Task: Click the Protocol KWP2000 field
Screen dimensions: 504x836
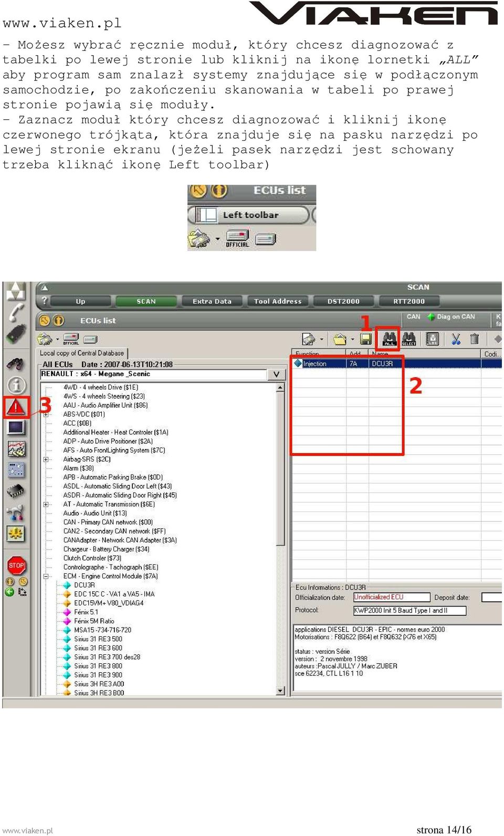Action: pos(409,611)
